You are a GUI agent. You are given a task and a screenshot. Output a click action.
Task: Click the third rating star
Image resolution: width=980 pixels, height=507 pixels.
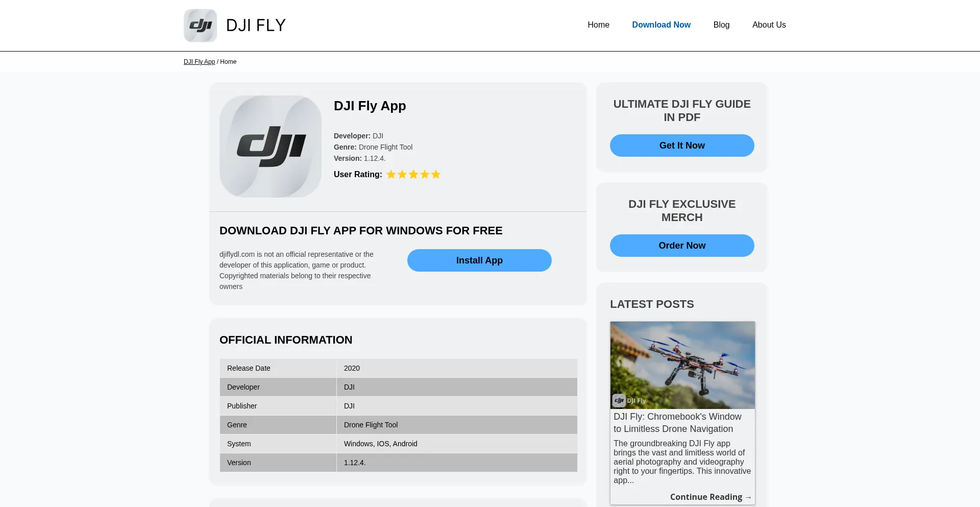[x=413, y=175]
